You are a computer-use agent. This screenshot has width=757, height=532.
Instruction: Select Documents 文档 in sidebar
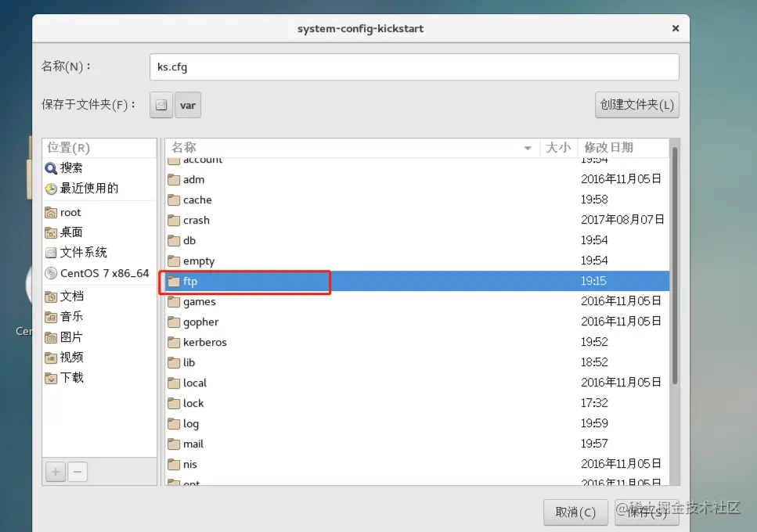99,297
